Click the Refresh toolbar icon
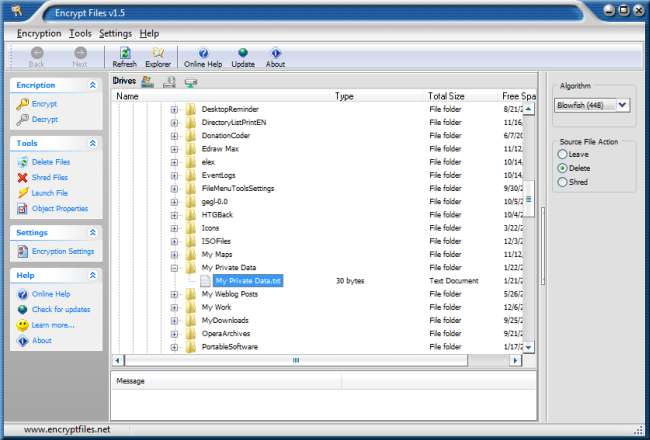650x440 pixels. (125, 53)
